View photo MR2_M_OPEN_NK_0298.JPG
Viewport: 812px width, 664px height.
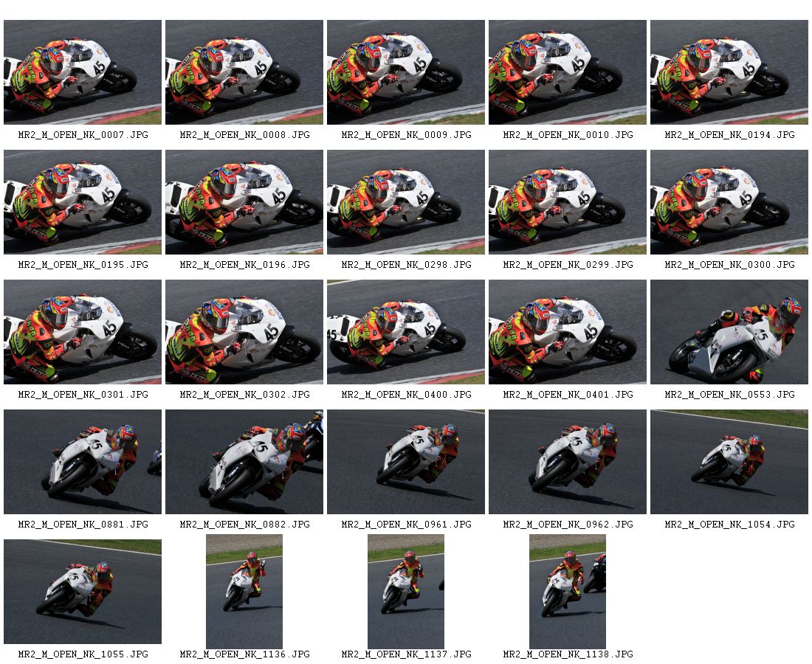(x=406, y=202)
